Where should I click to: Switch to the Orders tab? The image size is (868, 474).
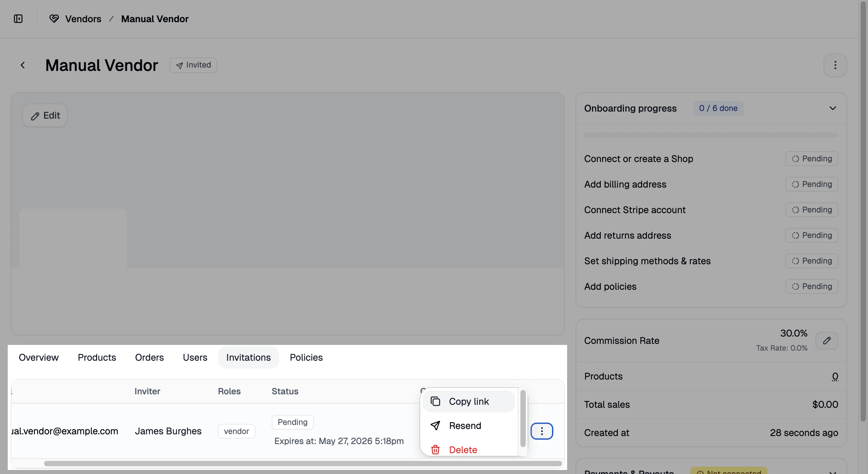click(x=149, y=357)
